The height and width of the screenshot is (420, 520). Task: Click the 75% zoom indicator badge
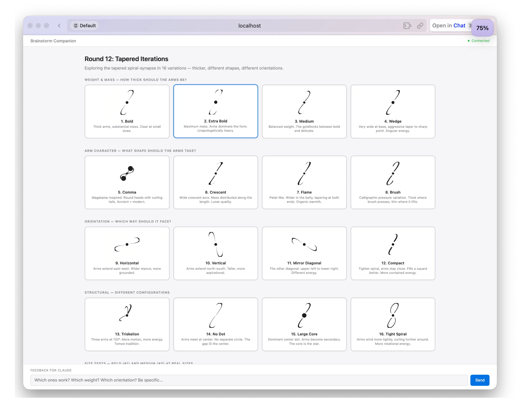482,28
